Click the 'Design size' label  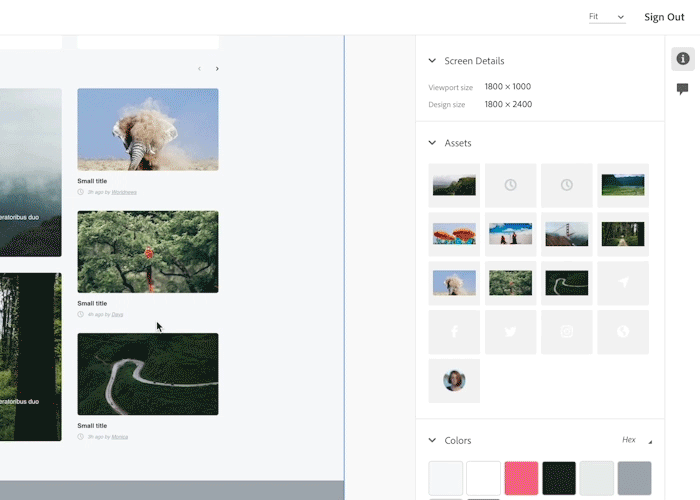point(446,105)
